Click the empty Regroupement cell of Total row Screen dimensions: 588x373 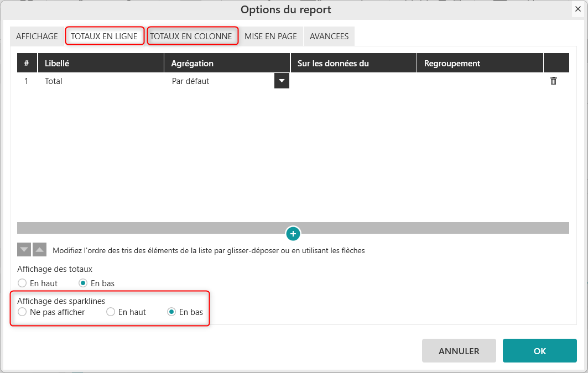tap(480, 81)
